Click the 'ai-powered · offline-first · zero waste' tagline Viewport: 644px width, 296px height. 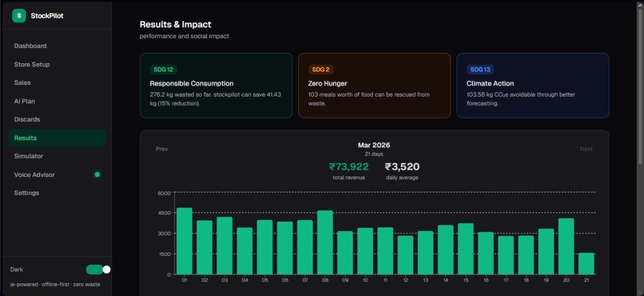coord(55,285)
